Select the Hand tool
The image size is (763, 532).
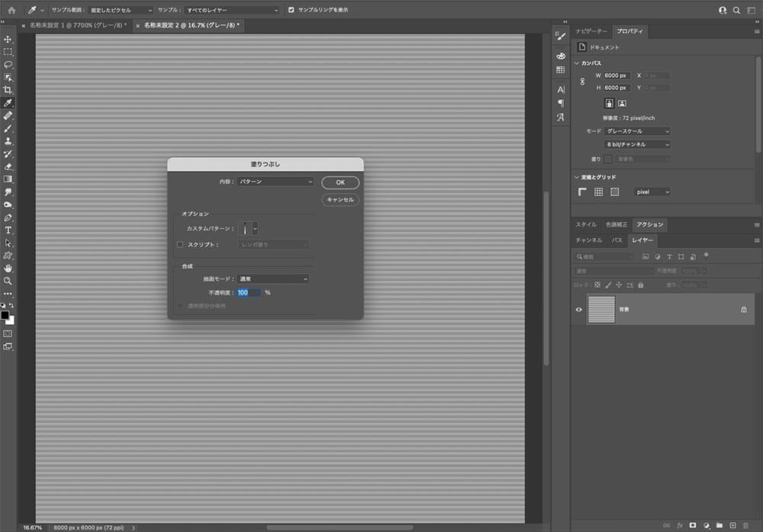pos(8,268)
